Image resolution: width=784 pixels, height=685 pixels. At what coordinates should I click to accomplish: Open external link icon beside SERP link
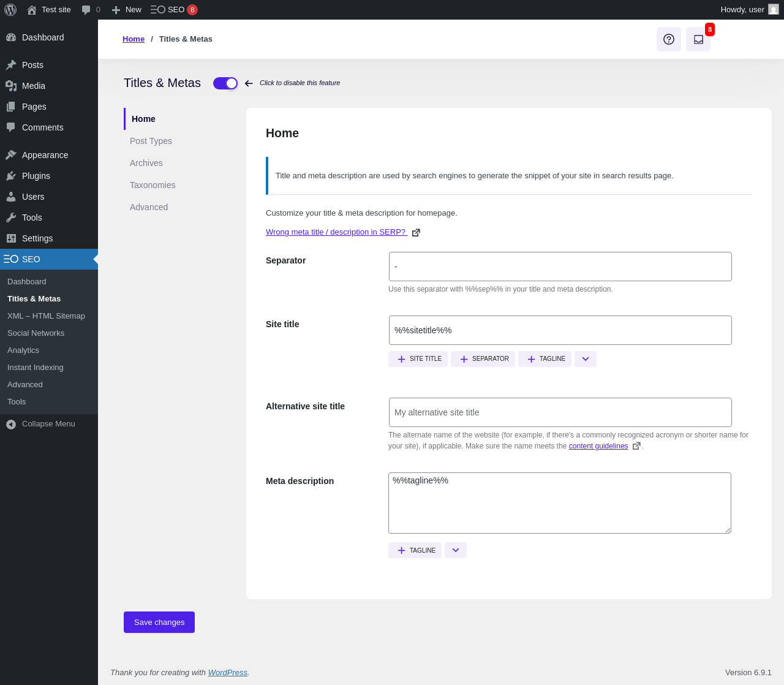(x=416, y=233)
